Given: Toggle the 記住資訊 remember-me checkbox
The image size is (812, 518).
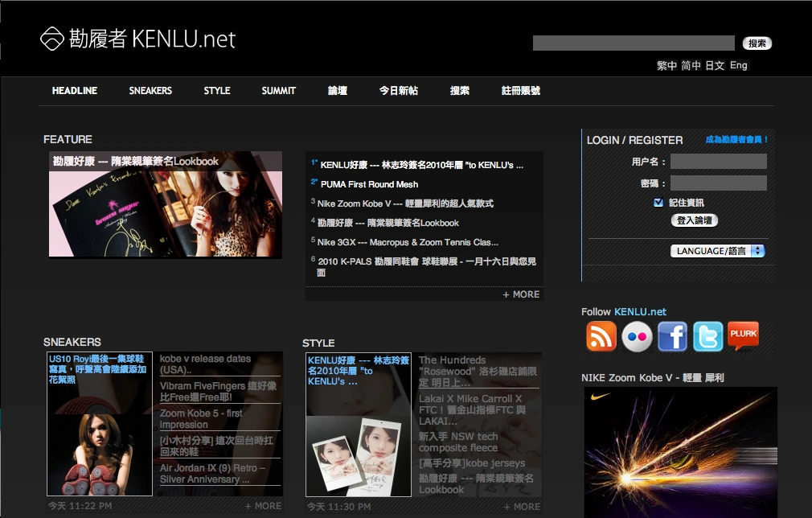Looking at the screenshot, I should point(658,203).
